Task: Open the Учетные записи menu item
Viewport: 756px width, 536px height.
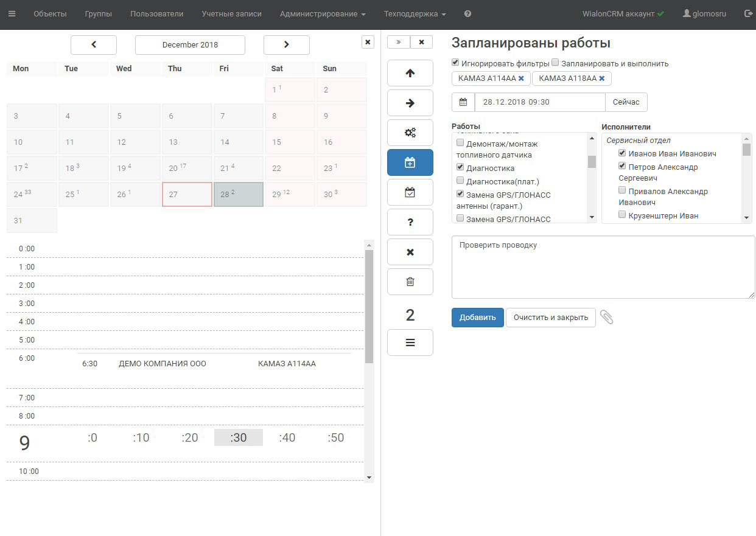Action: pos(231,13)
